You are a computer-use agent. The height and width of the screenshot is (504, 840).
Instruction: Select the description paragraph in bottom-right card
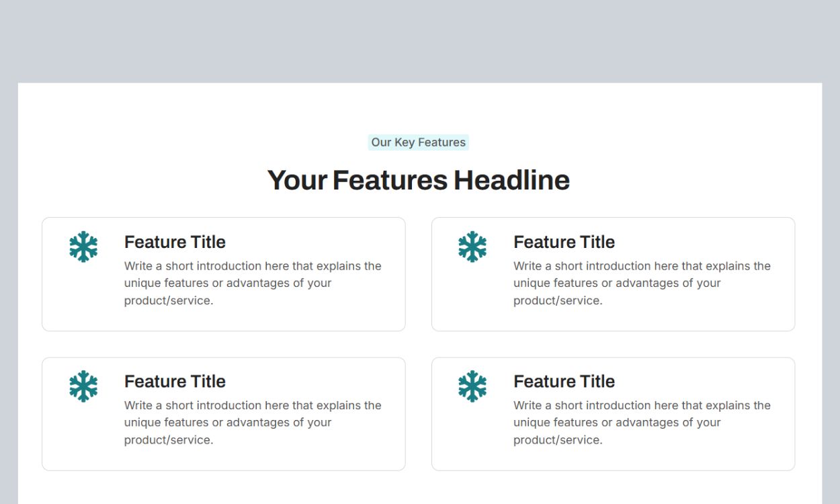pyautogui.click(x=641, y=423)
